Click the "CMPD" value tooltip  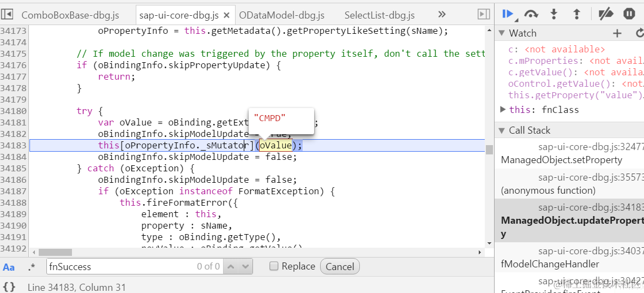click(x=269, y=118)
